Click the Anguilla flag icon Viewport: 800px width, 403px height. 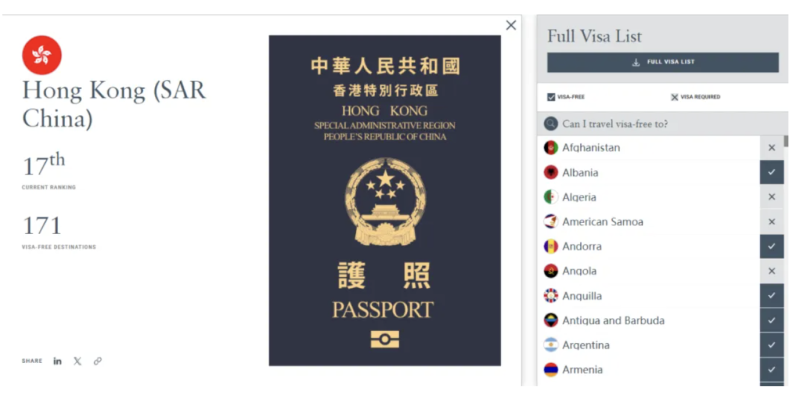[x=551, y=296]
